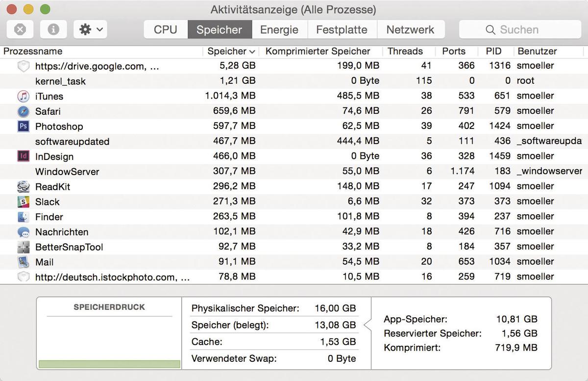Click the InDesign process name
The height and width of the screenshot is (381, 588).
[54, 157]
